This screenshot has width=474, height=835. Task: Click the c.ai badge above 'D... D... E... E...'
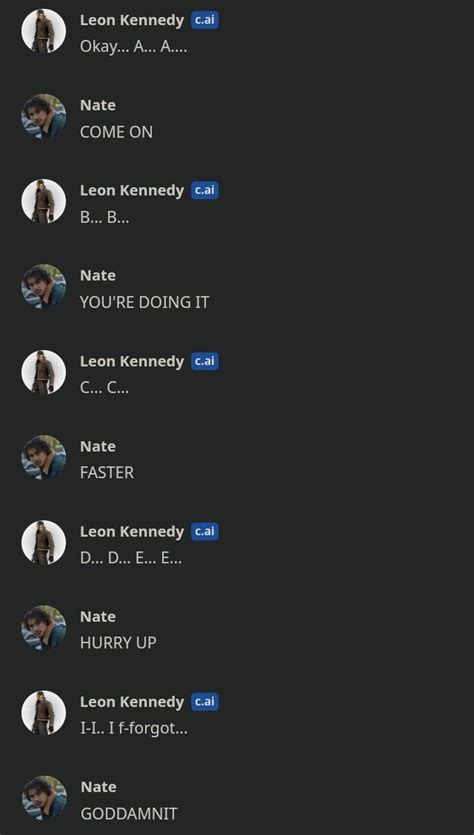(205, 531)
